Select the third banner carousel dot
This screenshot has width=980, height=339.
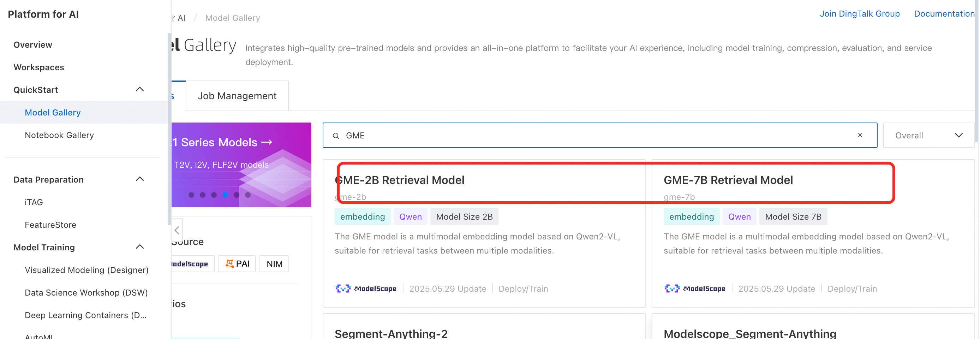tap(214, 195)
